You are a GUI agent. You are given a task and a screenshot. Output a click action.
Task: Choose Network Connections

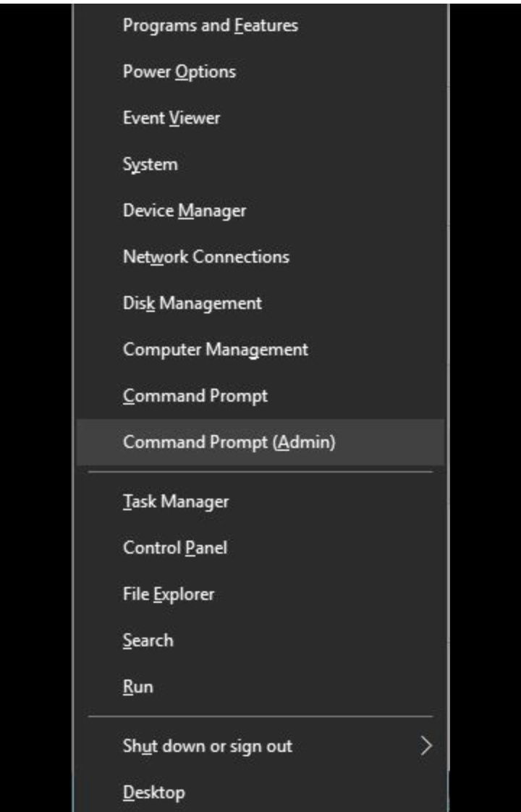(206, 257)
